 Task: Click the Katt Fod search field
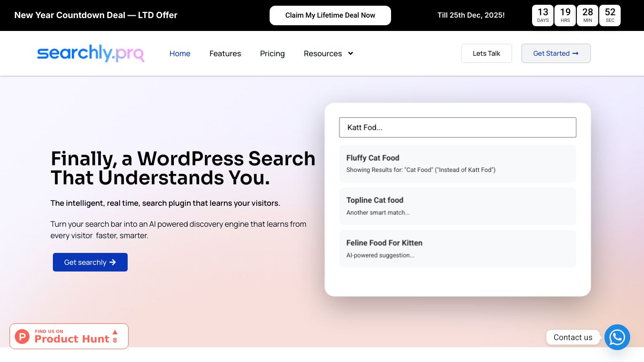[x=458, y=128]
